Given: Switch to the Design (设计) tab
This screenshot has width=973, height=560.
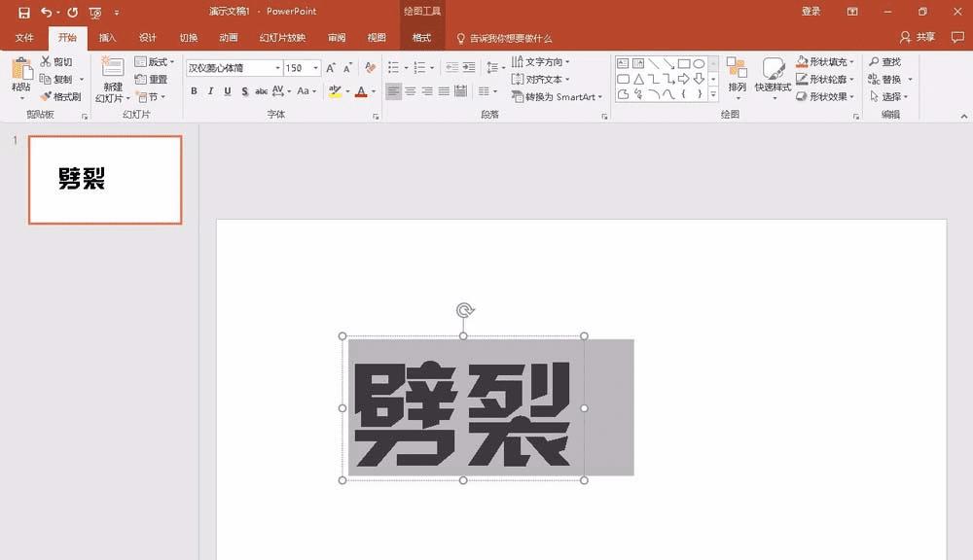Looking at the screenshot, I should pos(148,38).
